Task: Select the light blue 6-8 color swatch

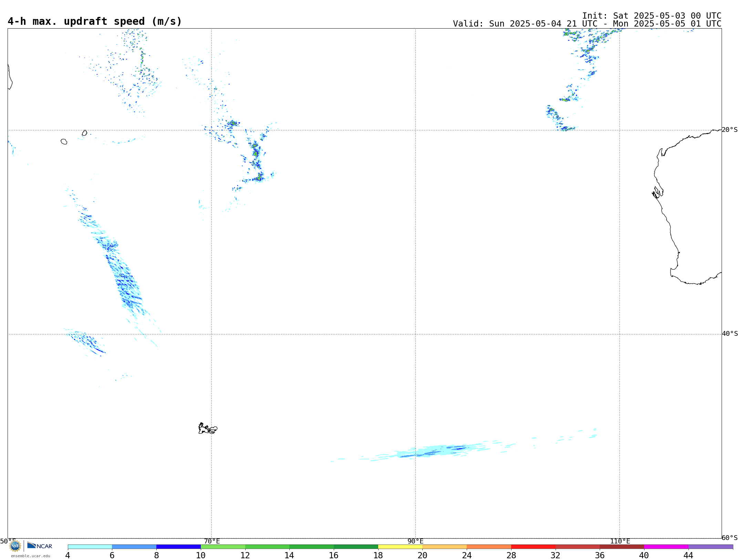Action: pos(134,547)
